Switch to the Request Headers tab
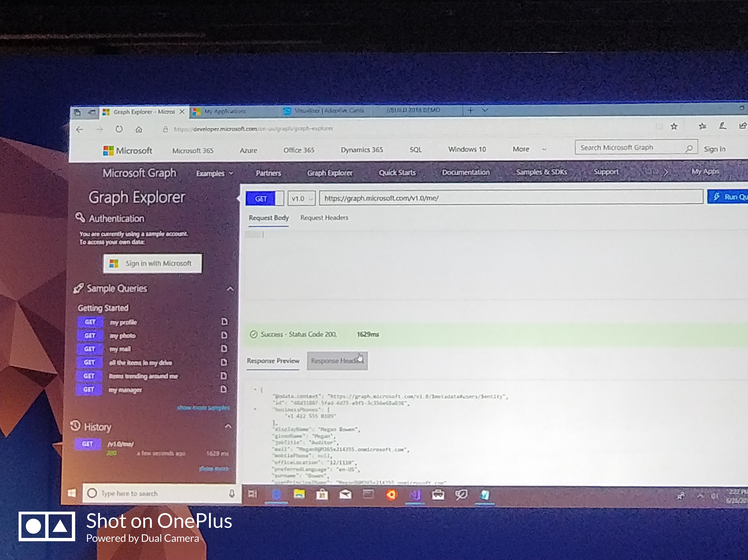 point(324,218)
